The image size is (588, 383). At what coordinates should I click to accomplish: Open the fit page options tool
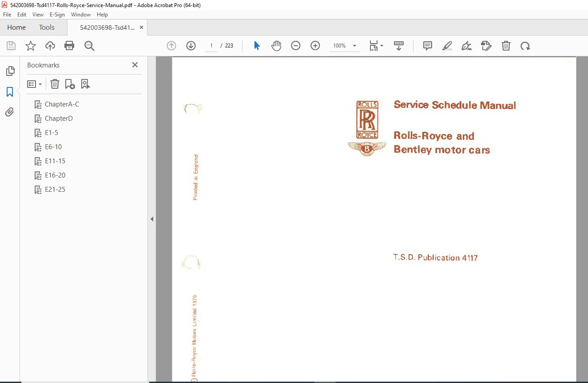(376, 46)
